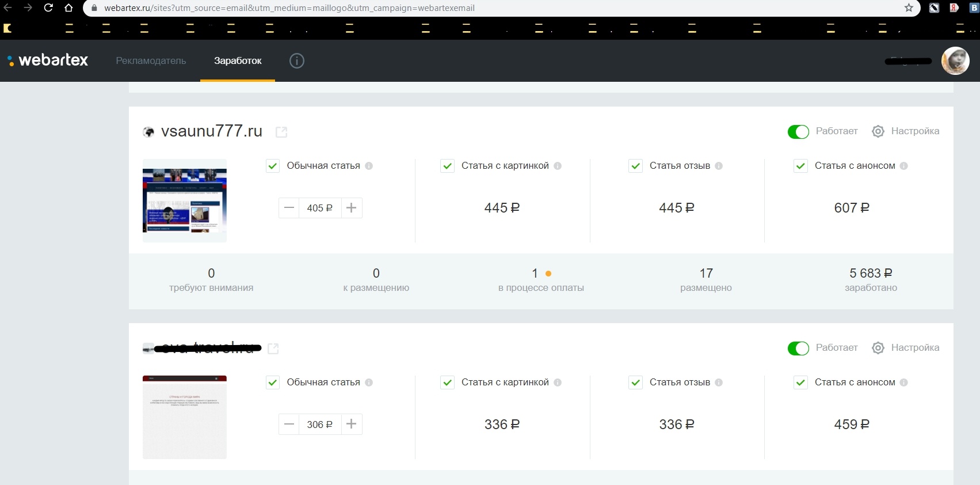
Task: Bookmark this page with star icon
Action: (909, 7)
